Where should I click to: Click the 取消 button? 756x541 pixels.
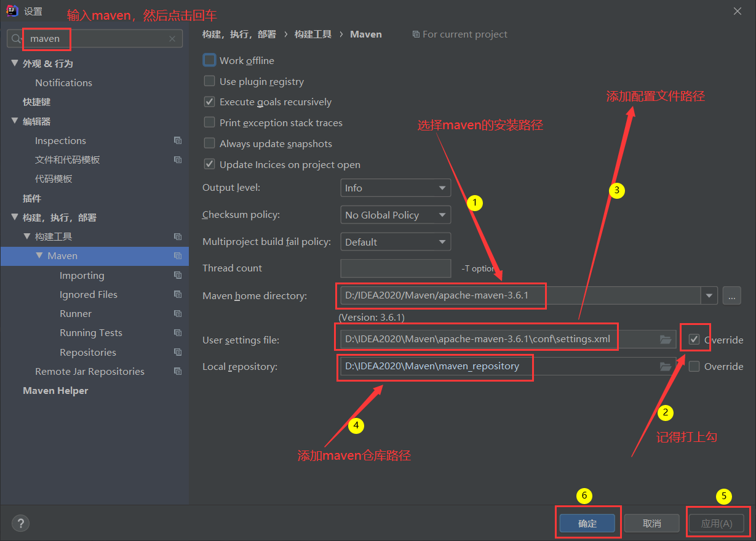point(652,523)
